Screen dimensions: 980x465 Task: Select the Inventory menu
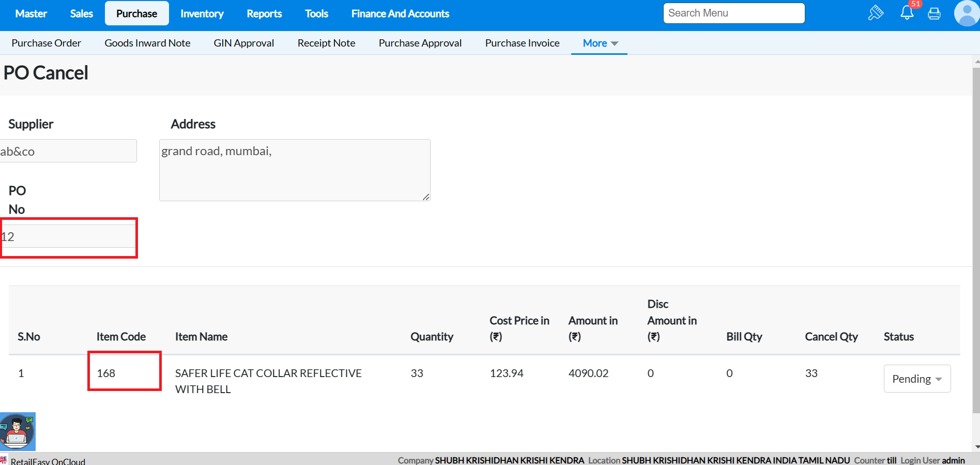pyautogui.click(x=202, y=13)
